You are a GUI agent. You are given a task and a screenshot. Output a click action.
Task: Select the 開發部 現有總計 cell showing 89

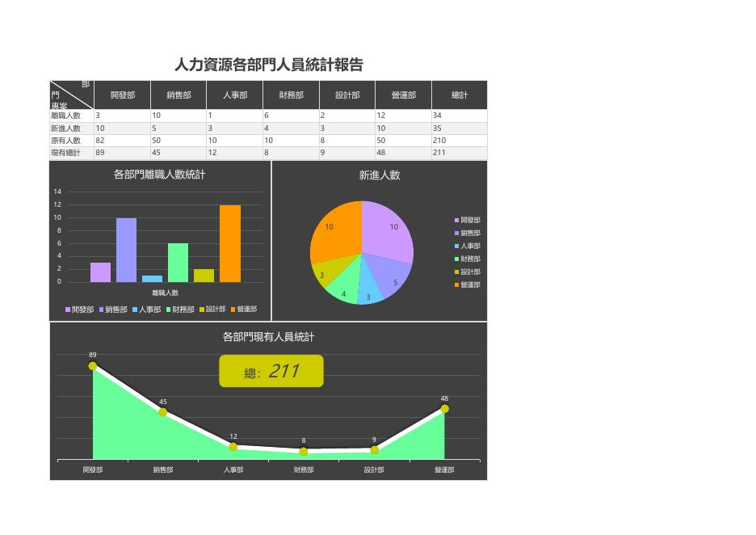(x=123, y=153)
